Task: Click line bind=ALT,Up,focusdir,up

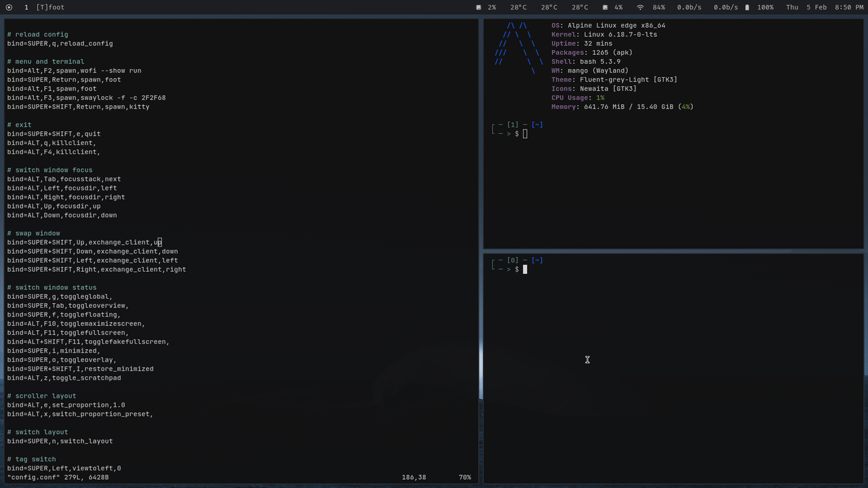Action: pyautogui.click(x=54, y=206)
